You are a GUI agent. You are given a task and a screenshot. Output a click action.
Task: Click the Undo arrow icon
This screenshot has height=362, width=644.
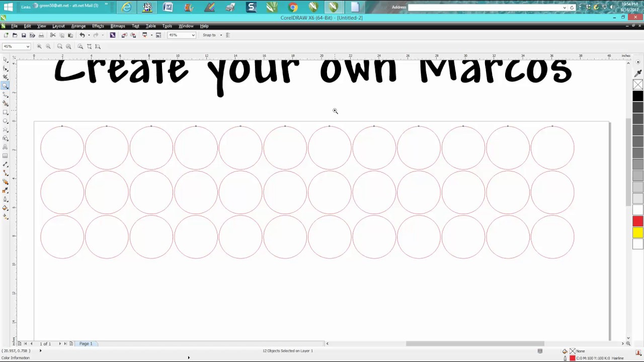(82, 35)
